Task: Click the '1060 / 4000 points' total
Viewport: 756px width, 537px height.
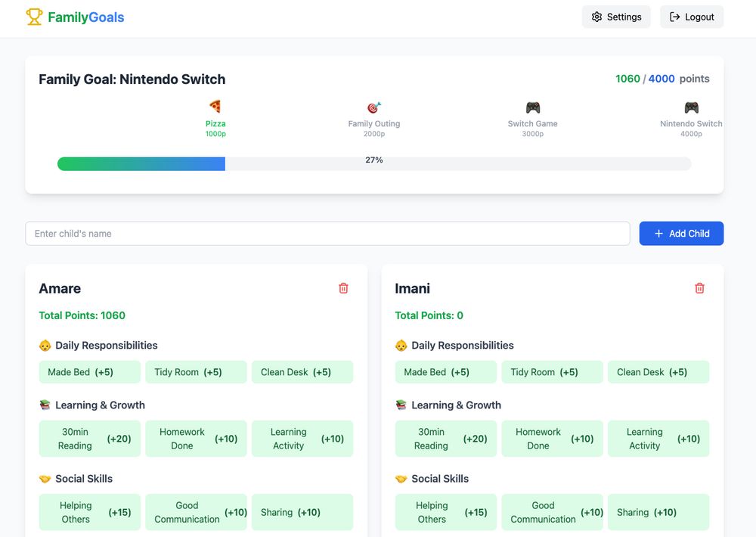Action: pyautogui.click(x=662, y=79)
